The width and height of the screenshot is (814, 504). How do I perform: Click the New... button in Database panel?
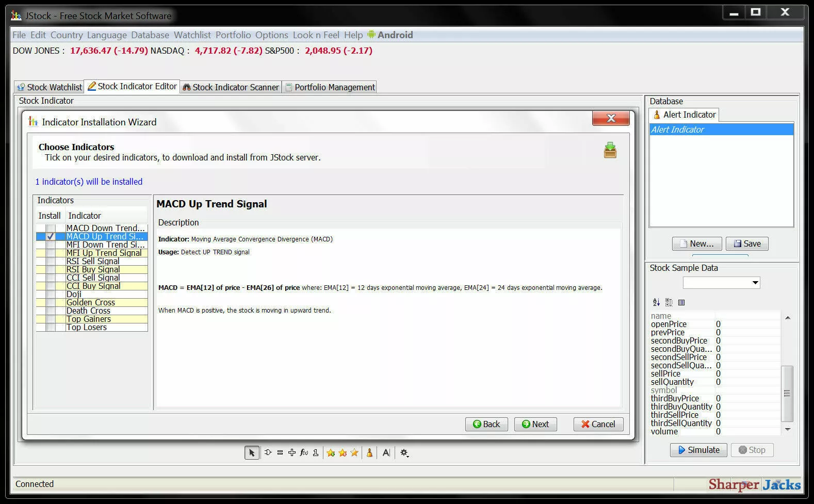coord(697,243)
